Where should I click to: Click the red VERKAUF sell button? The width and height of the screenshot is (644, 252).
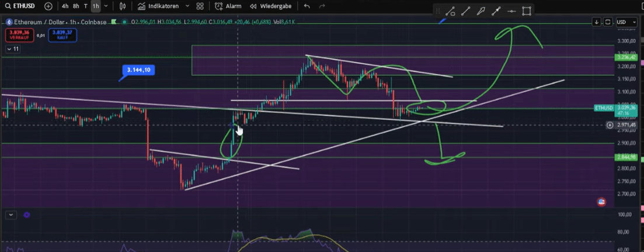click(x=19, y=35)
